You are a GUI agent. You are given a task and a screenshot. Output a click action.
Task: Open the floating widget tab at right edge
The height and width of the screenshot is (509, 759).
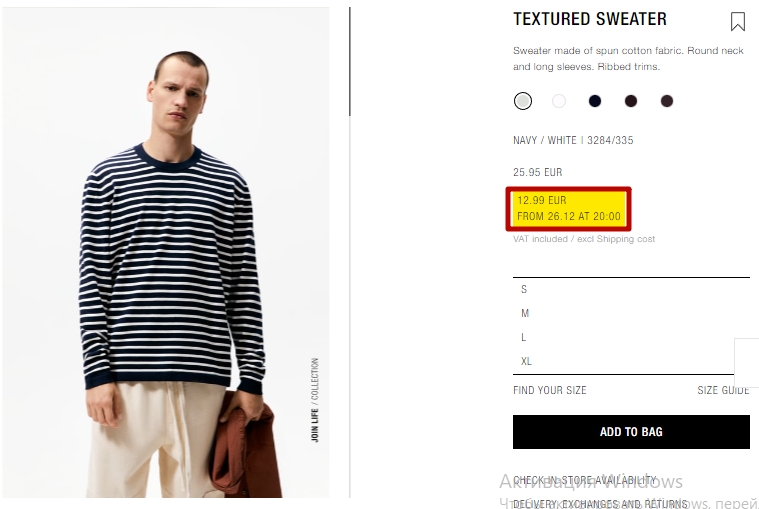point(746,363)
